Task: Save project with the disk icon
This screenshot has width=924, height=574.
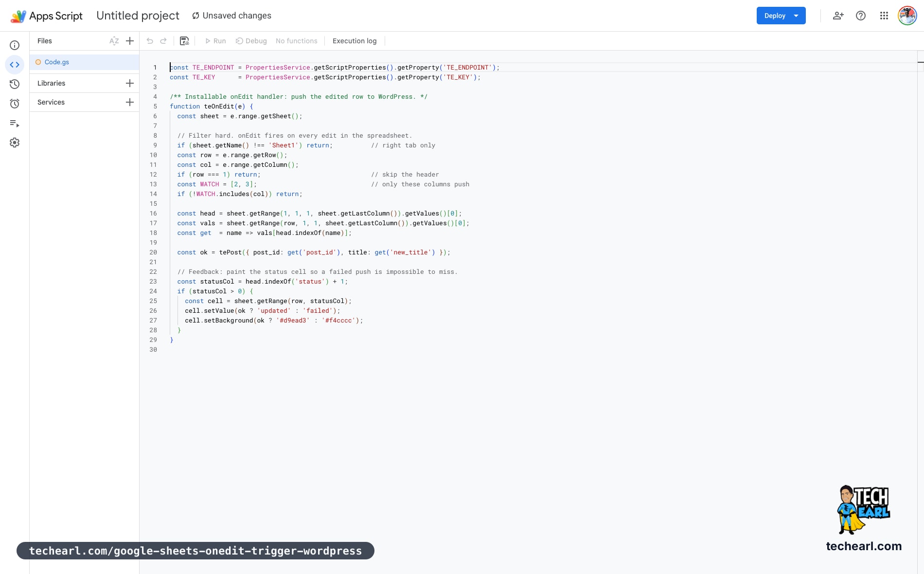Action: click(184, 41)
